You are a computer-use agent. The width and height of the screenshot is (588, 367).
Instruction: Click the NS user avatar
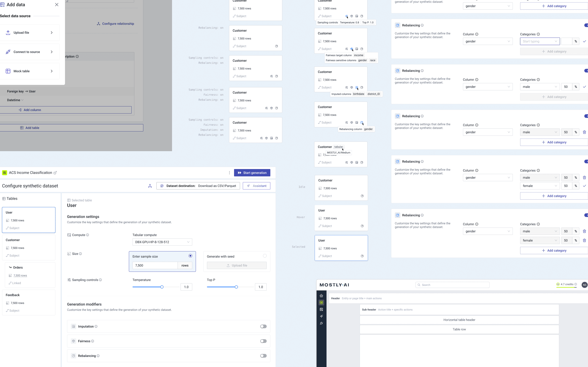pos(584,285)
